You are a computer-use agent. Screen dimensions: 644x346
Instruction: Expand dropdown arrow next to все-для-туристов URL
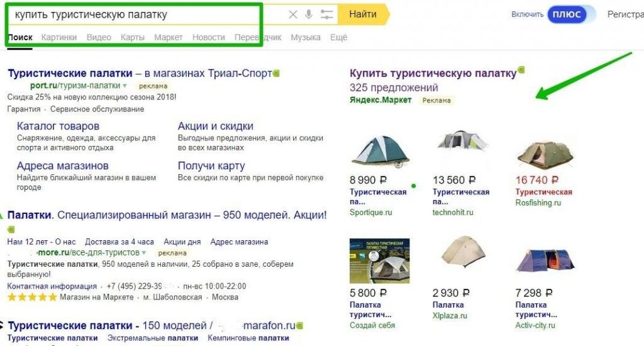[x=143, y=252]
